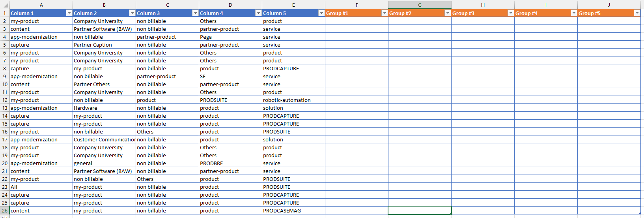The height and width of the screenshot is (218, 644).
Task: Select column F header
Action: 357,5
